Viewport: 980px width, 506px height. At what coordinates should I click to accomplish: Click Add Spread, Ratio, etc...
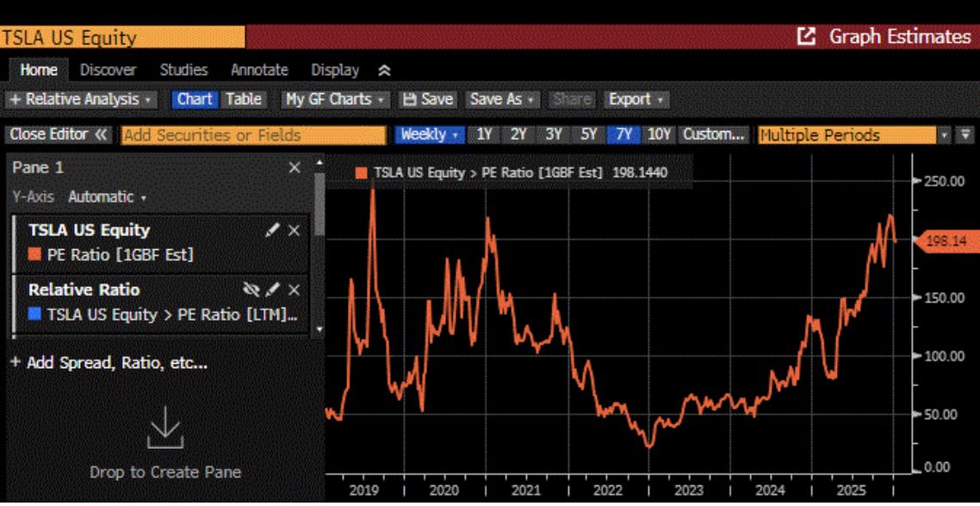tap(109, 363)
